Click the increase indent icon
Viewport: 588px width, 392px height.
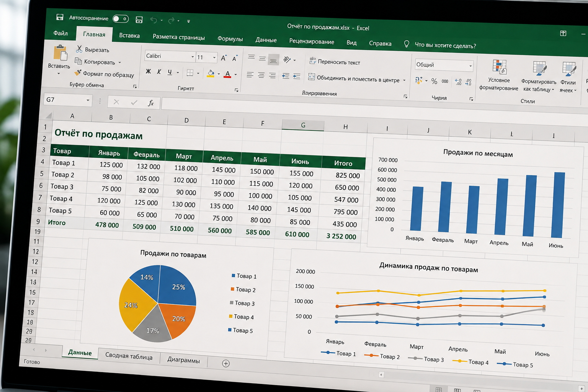pyautogui.click(x=297, y=77)
